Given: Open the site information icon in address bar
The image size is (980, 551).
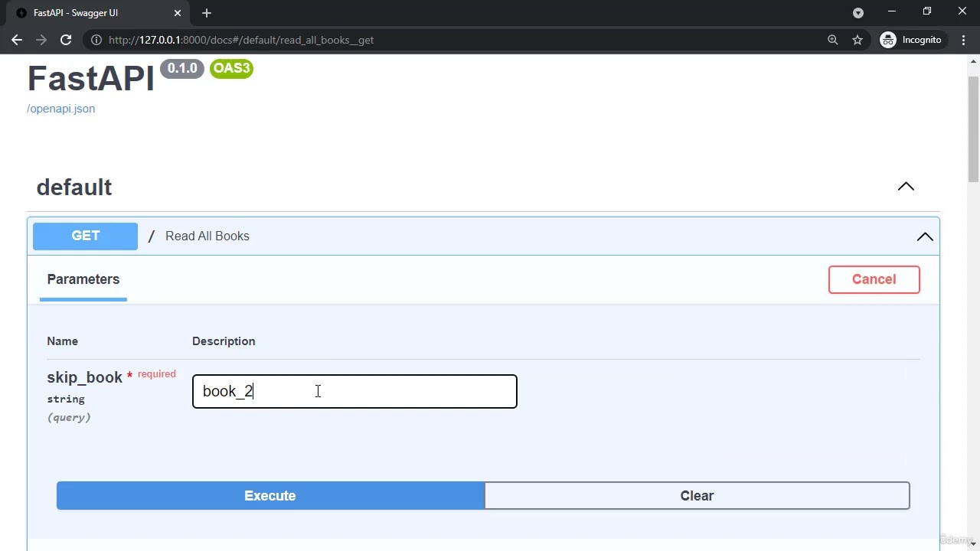Looking at the screenshot, I should tap(96, 40).
